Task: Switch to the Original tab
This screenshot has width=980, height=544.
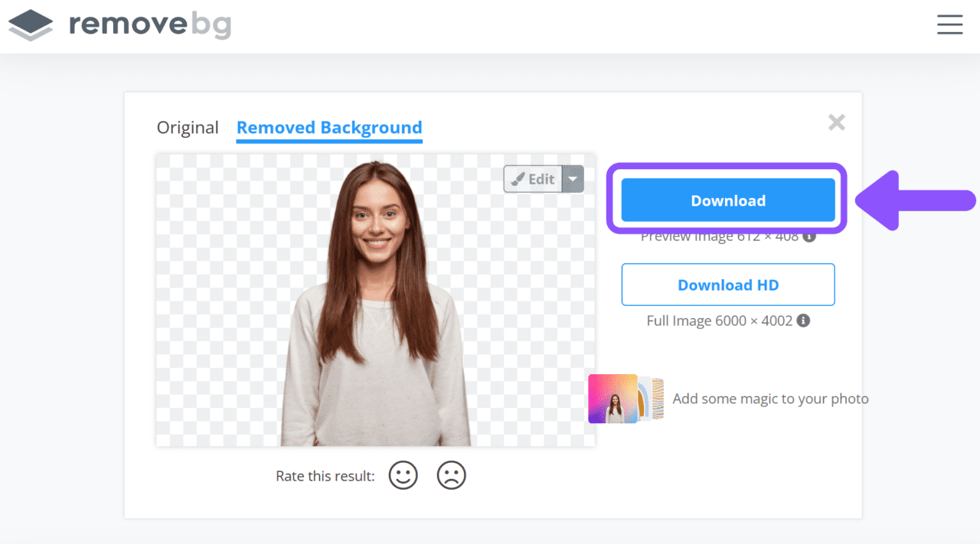Action: click(188, 128)
